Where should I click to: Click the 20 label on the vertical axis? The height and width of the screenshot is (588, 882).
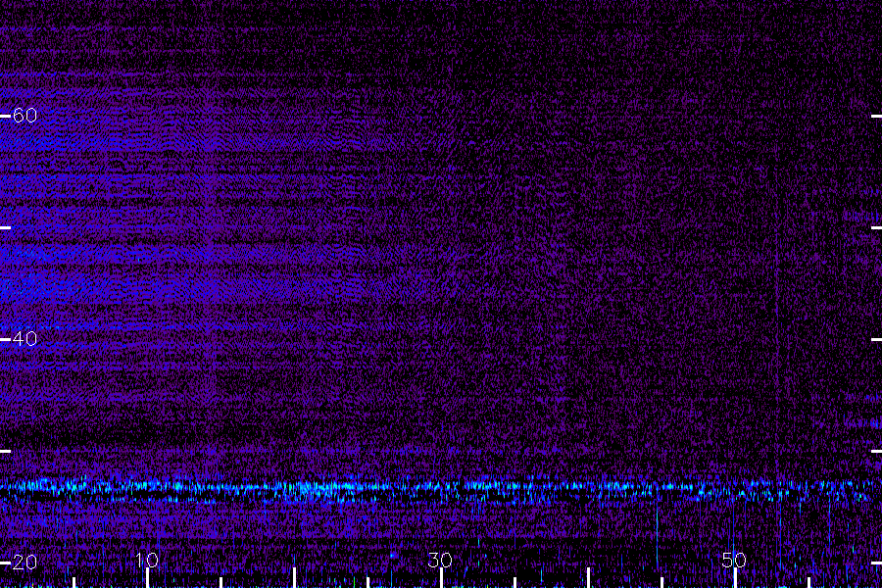[24, 563]
